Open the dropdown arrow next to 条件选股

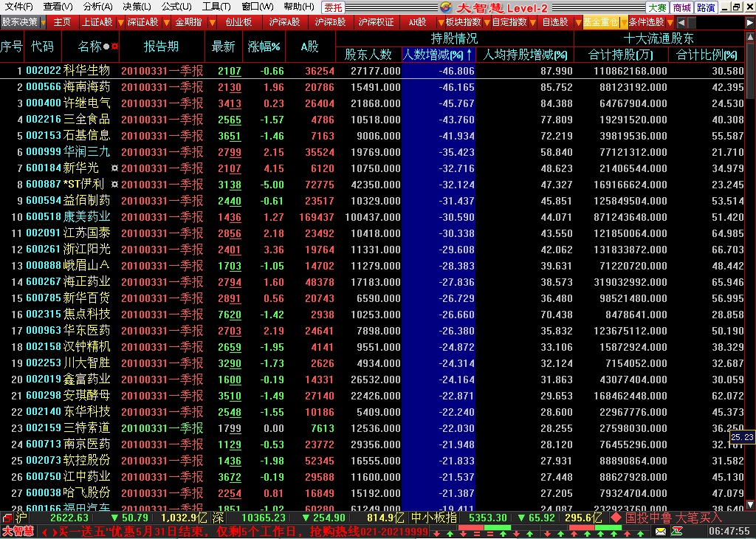click(x=670, y=23)
